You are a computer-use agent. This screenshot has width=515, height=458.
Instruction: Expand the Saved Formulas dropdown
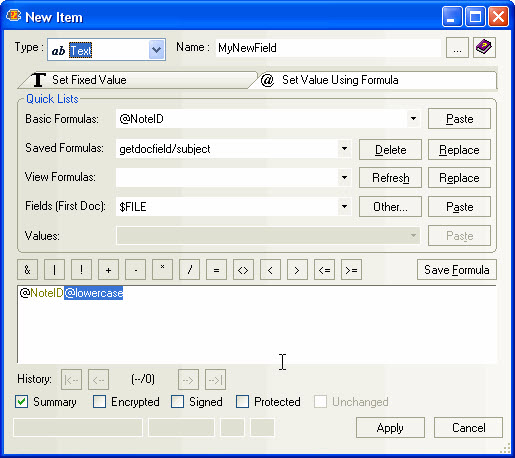[344, 149]
